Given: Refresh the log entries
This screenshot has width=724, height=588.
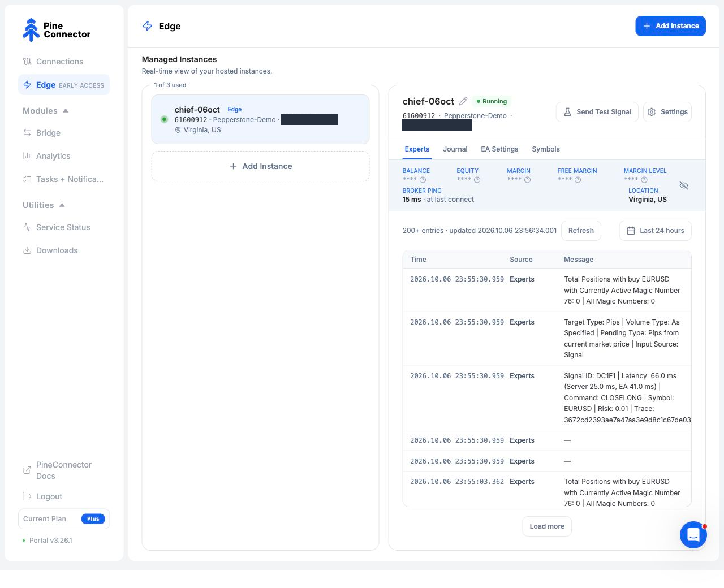Looking at the screenshot, I should click(x=581, y=231).
